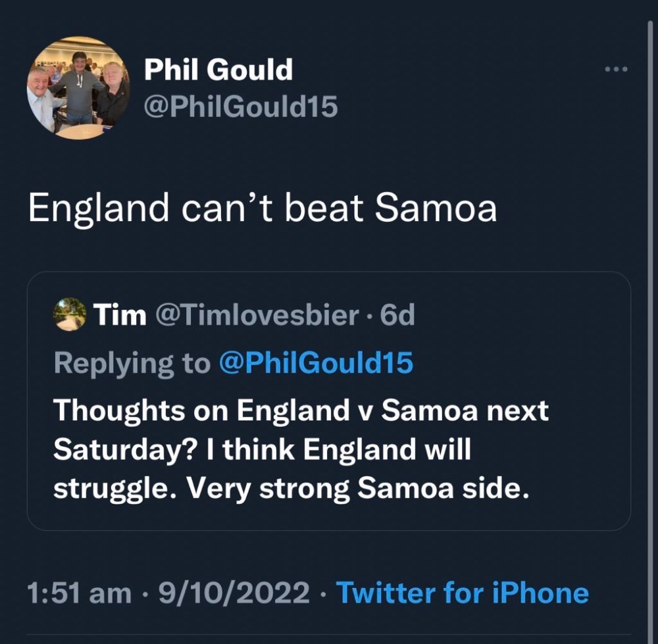
Task: Click the 9/10/2022 date
Action: (234, 593)
